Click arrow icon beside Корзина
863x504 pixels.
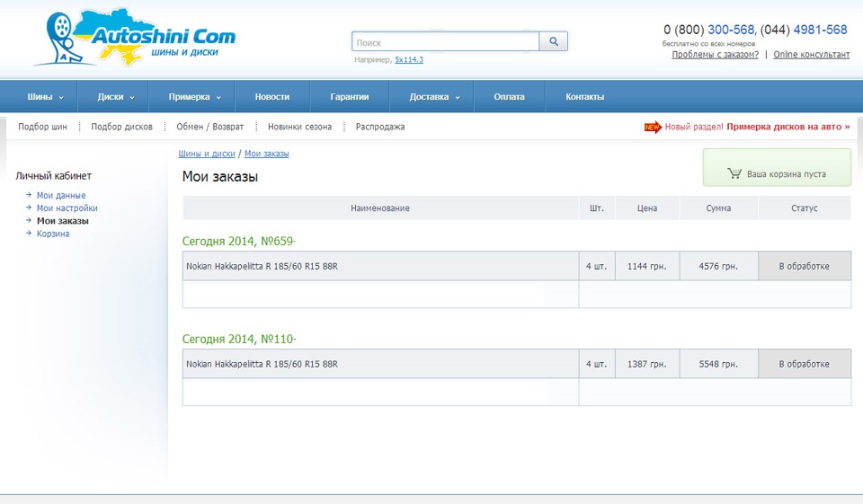[29, 234]
